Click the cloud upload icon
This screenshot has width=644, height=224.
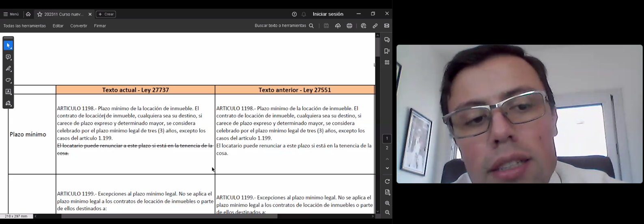tap(338, 26)
